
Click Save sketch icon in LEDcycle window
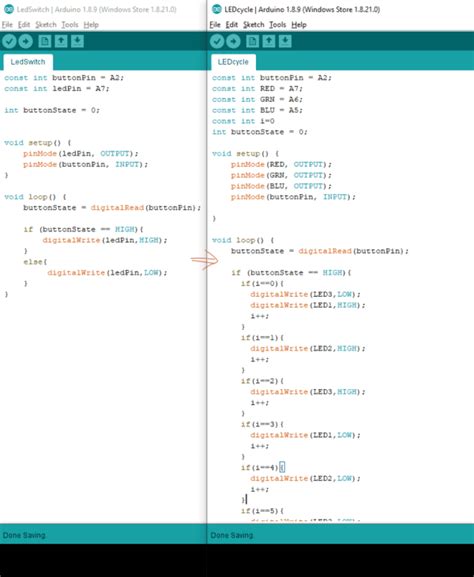pos(284,41)
